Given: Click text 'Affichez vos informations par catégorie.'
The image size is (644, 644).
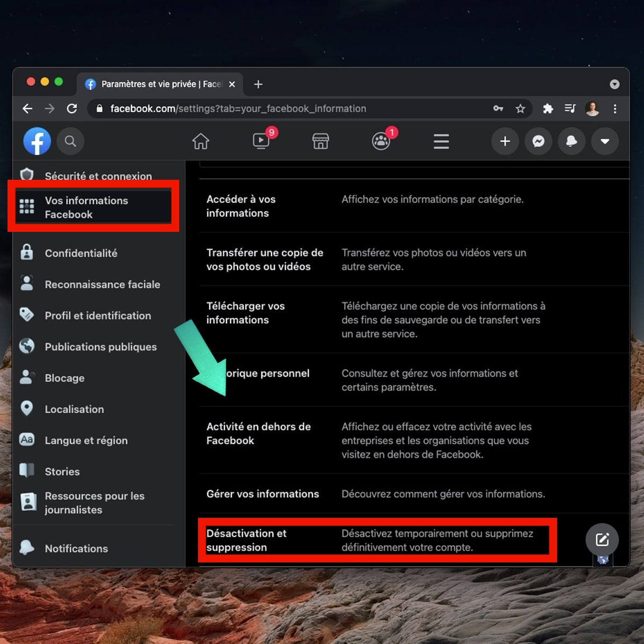Looking at the screenshot, I should pyautogui.click(x=433, y=199).
